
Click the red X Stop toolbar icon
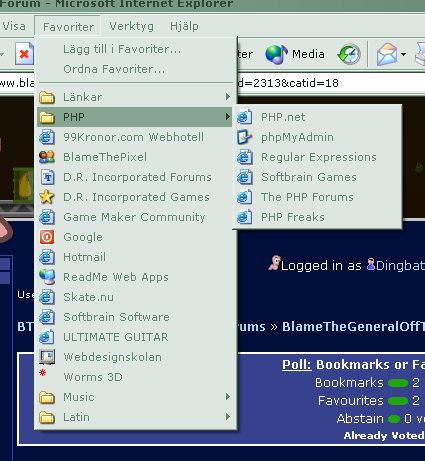click(x=24, y=53)
